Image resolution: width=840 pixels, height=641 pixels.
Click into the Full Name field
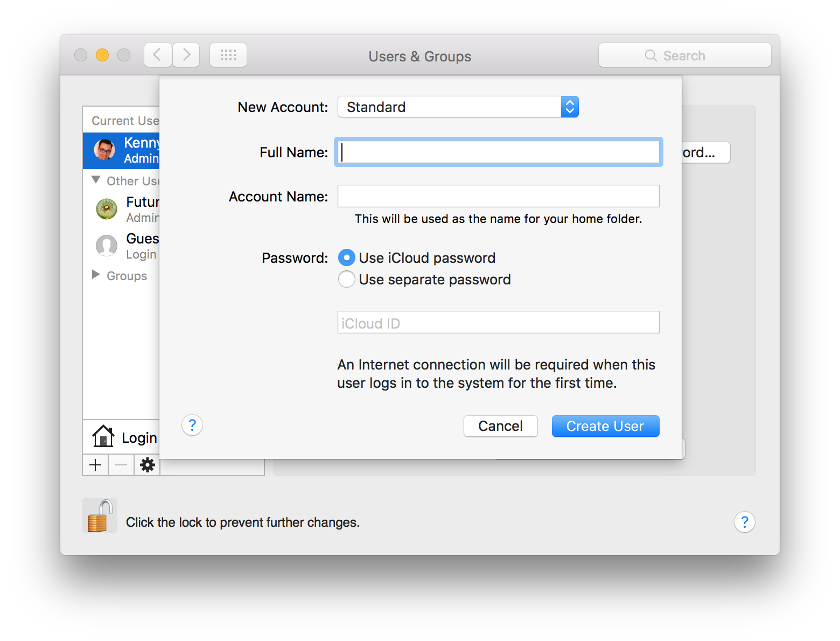coord(498,152)
